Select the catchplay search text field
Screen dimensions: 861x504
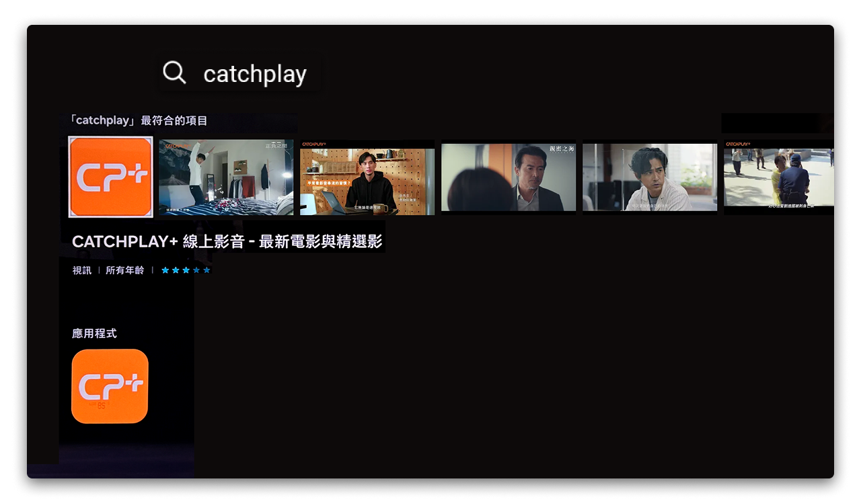click(x=255, y=74)
